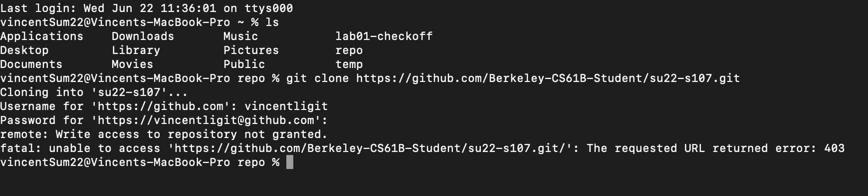
Task: Click the 'Cloning into su22-s107' line
Action: click(x=94, y=92)
